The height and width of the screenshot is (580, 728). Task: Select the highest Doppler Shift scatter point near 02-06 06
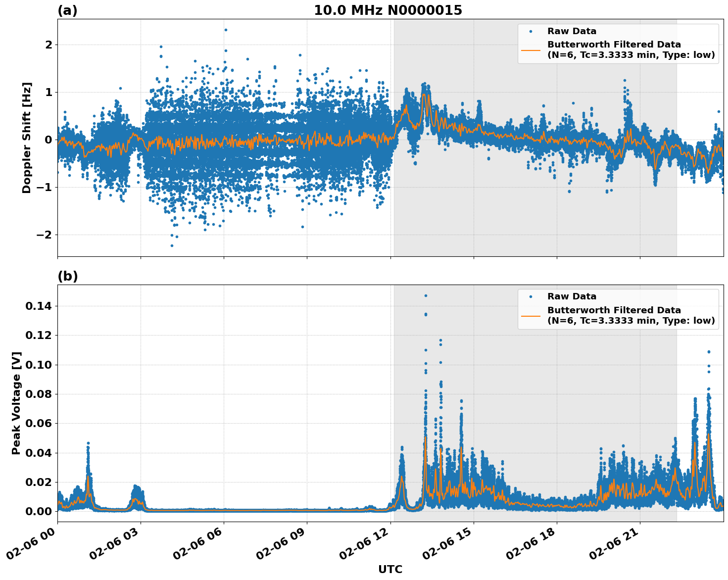click(x=226, y=30)
